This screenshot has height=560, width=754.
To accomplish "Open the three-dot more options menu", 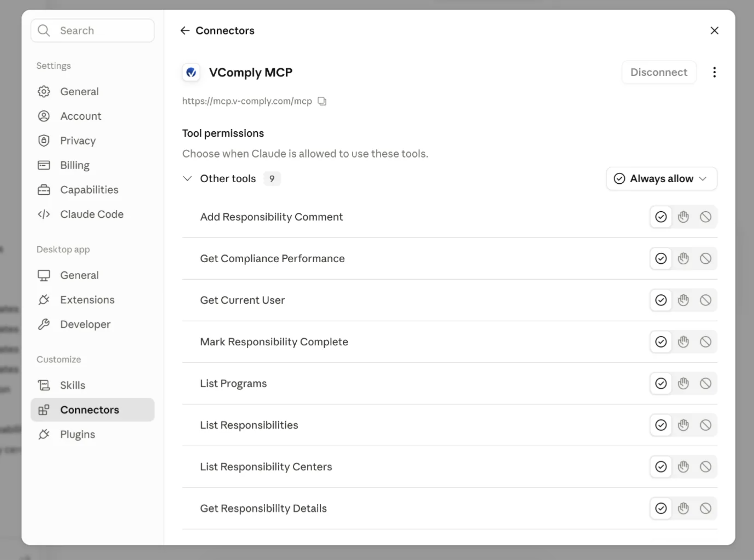I will (x=714, y=72).
